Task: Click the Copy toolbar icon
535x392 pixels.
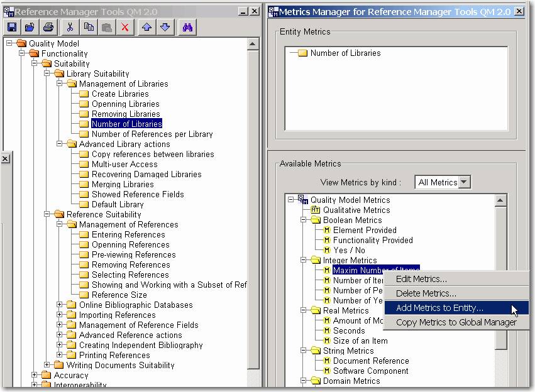Action: pyautogui.click(x=89, y=27)
